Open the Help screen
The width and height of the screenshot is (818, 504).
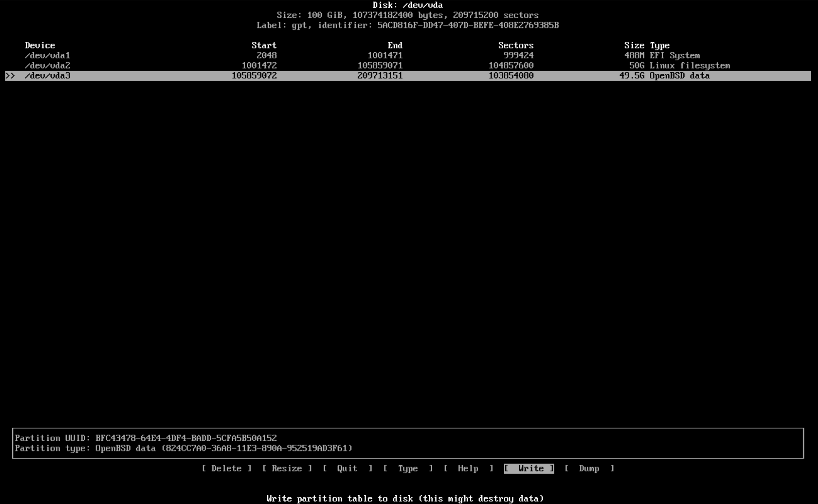(468, 468)
